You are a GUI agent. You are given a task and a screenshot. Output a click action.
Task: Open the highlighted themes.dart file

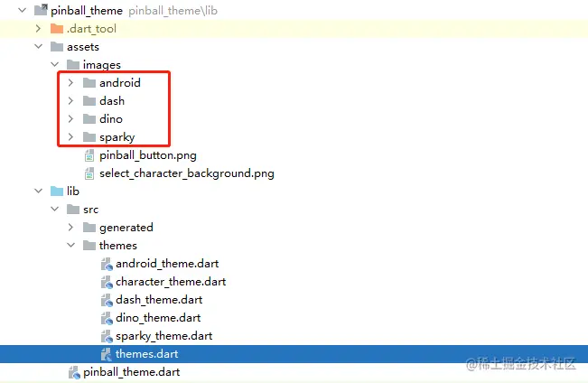tap(147, 354)
